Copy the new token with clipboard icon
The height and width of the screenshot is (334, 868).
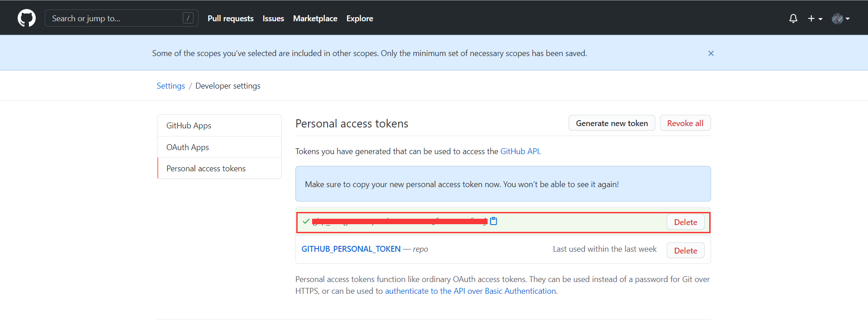pos(493,221)
